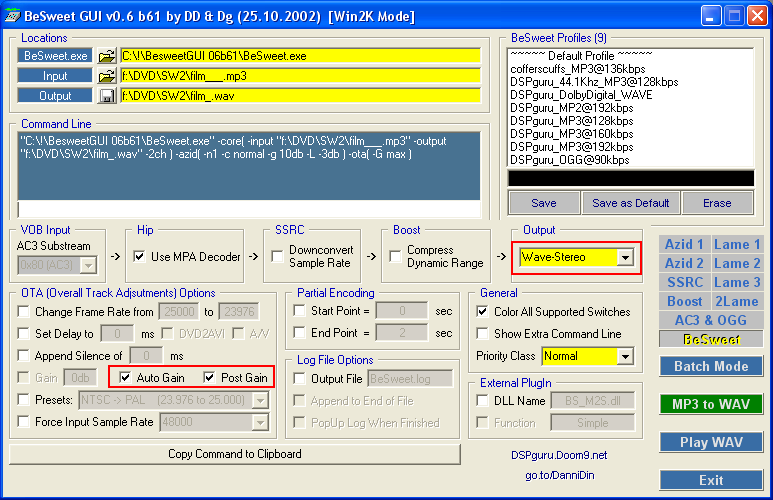Open folder browse icon for Input file
Screen dimensions: 773x500
(106, 76)
